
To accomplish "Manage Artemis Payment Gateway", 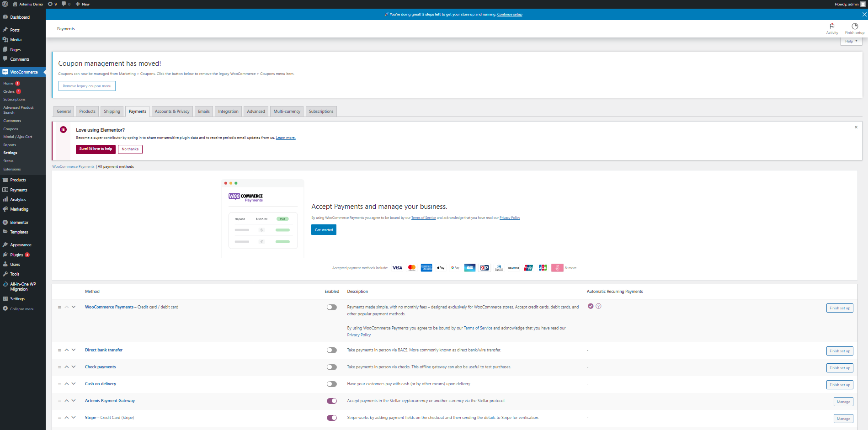I will point(843,402).
